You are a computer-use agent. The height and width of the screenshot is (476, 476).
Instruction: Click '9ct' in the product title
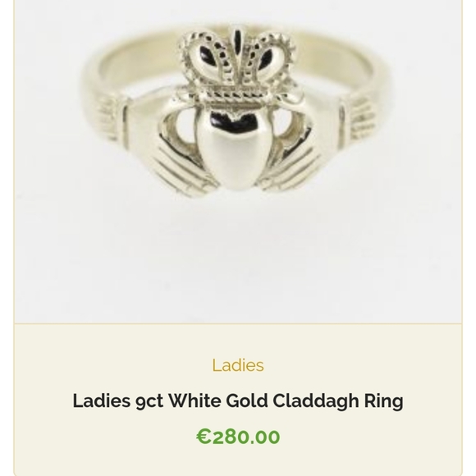pyautogui.click(x=149, y=401)
